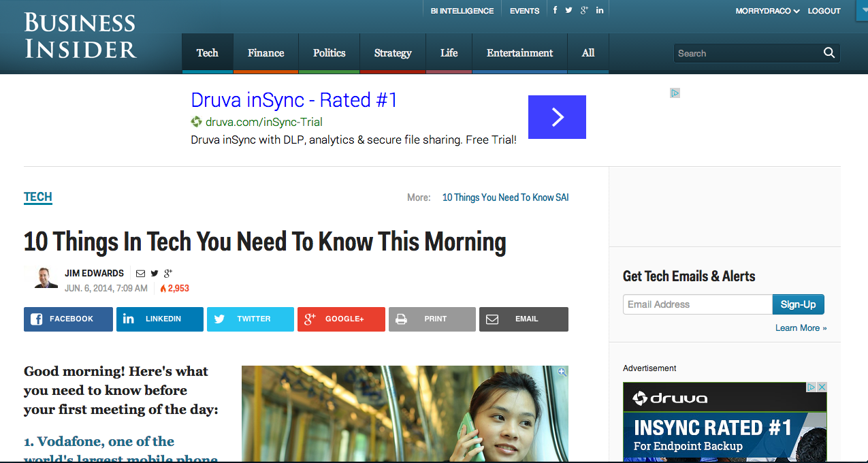Open Events link in header

pyautogui.click(x=524, y=11)
